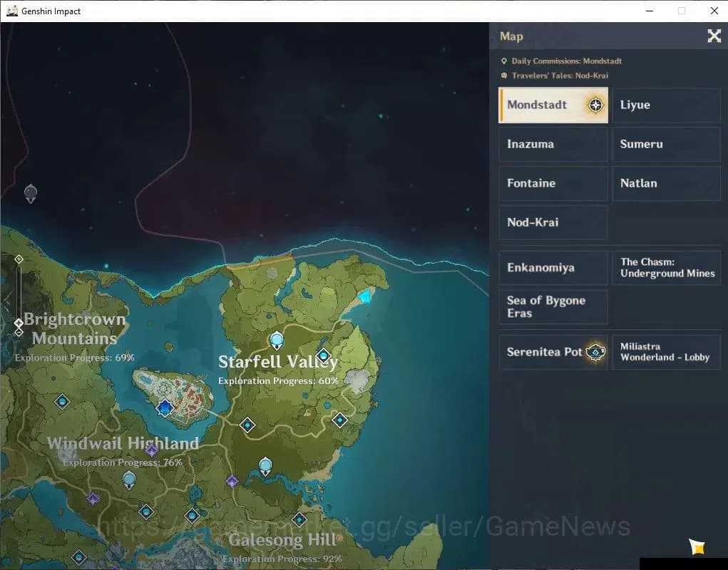Click the Starfell Valley region label
728x570 pixels.
(x=277, y=362)
